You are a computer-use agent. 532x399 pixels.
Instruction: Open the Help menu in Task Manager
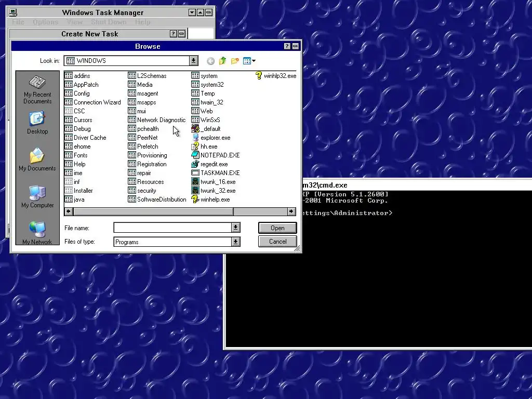click(142, 22)
